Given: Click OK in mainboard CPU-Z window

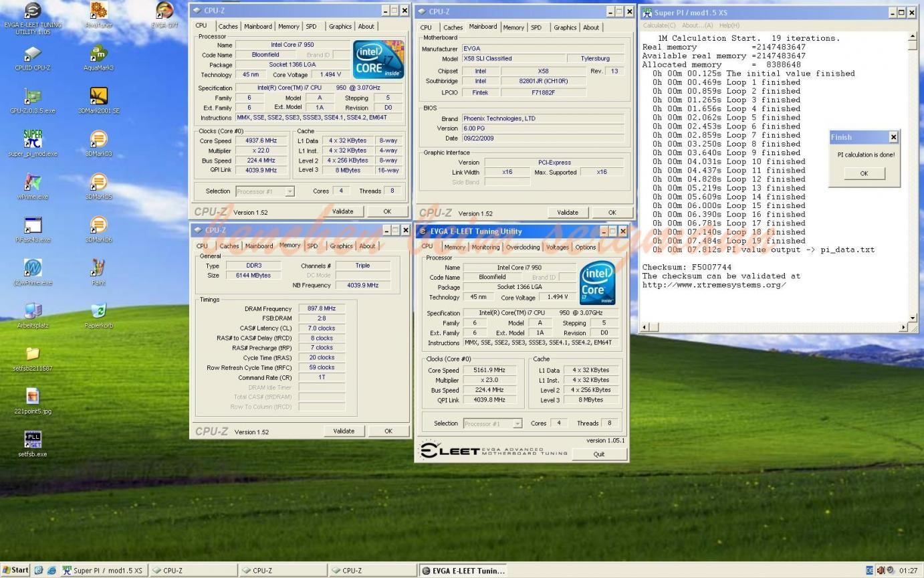Looking at the screenshot, I should point(612,213).
